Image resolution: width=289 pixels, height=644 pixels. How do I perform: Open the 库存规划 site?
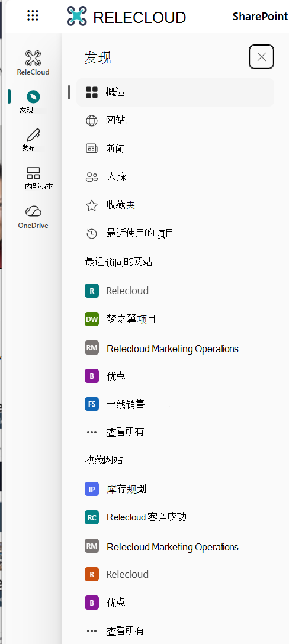[126, 489]
